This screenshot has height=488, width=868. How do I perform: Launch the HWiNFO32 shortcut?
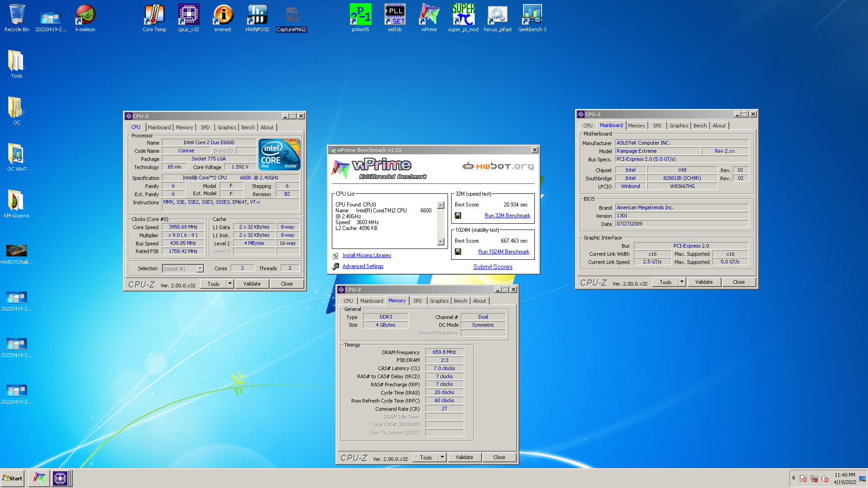pos(257,18)
